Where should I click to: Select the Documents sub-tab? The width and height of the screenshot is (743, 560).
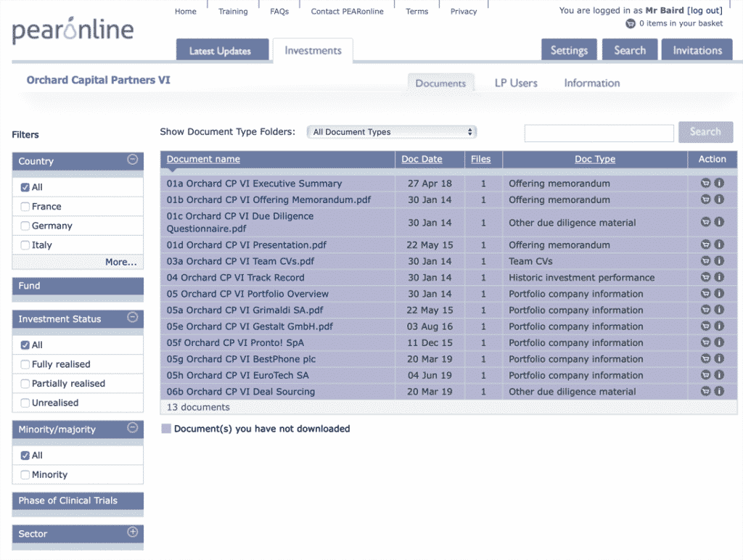coord(440,83)
